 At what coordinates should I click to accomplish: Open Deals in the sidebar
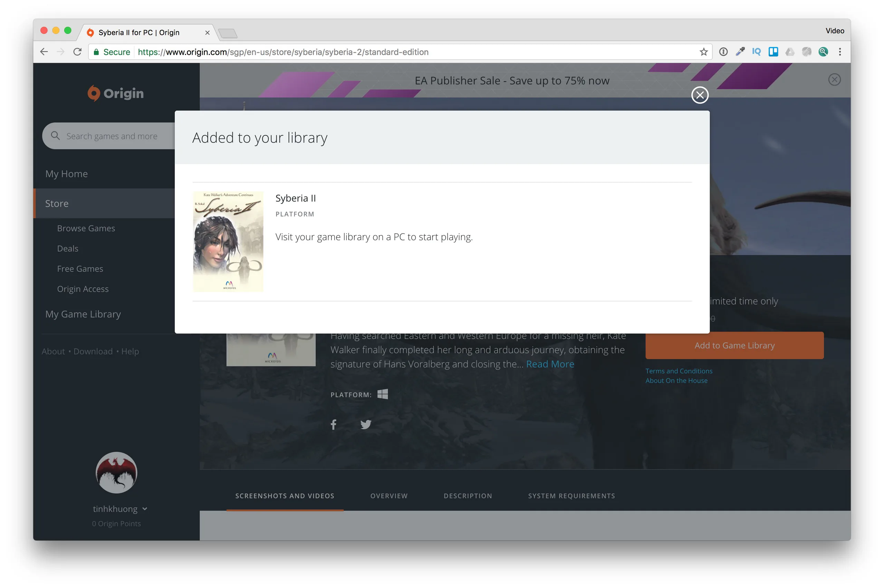point(68,248)
